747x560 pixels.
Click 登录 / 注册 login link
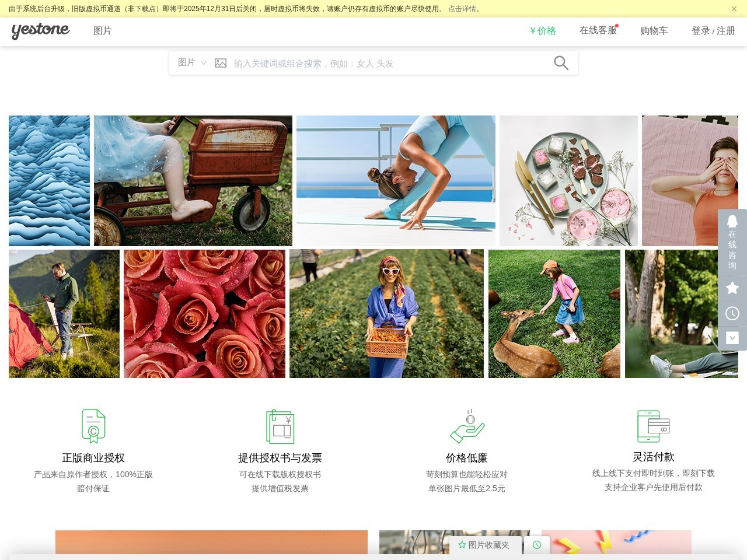coord(713,31)
